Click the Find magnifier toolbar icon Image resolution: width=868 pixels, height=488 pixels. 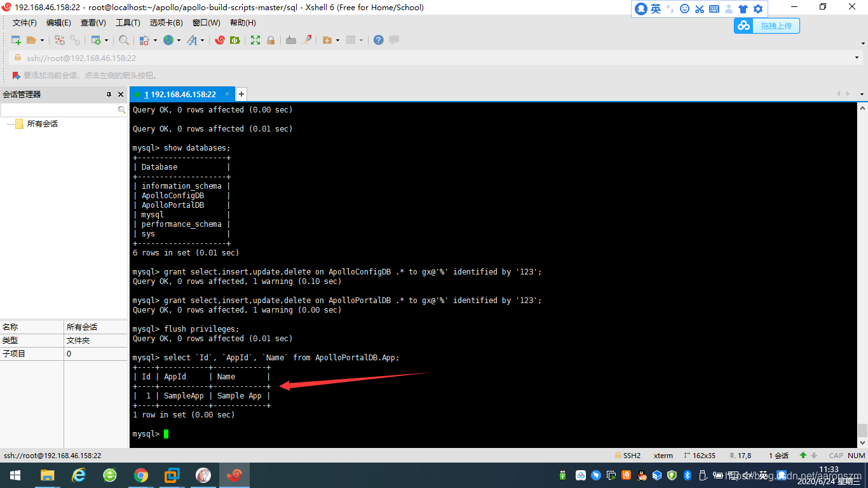[124, 40]
